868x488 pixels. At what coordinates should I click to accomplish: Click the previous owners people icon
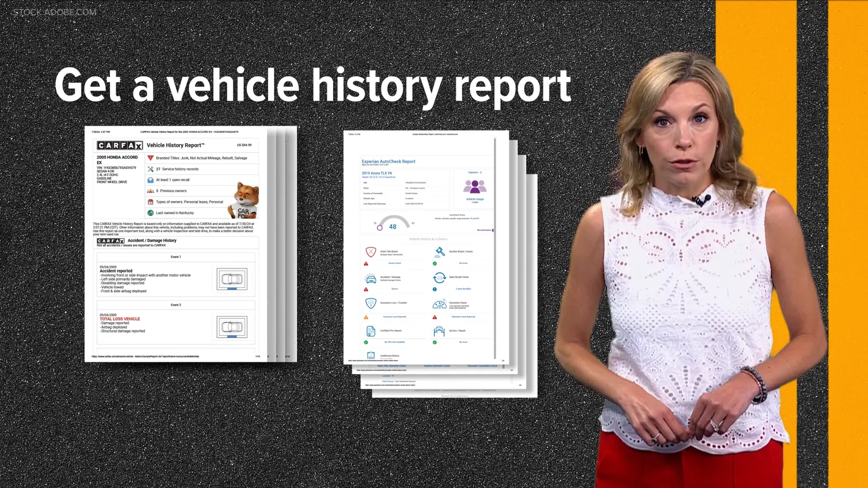coord(151,191)
